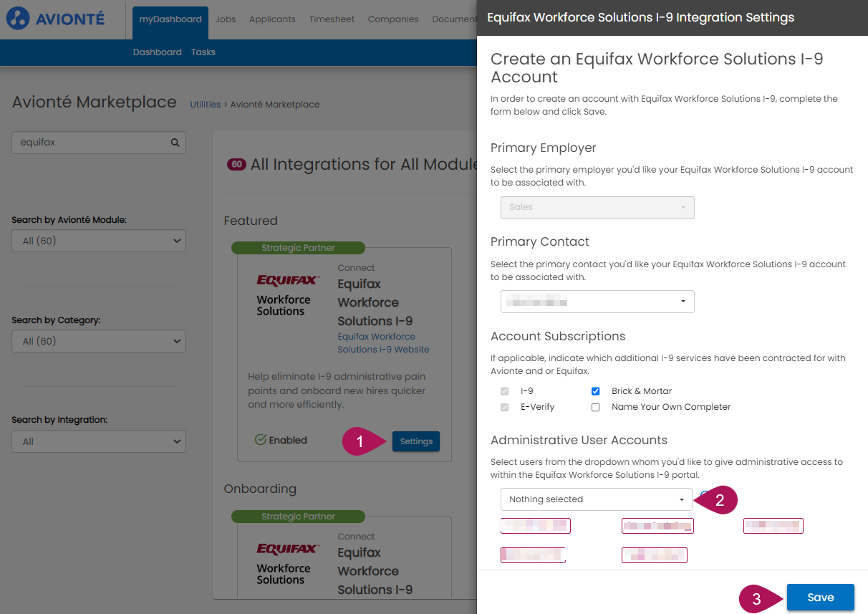Click the I-9 subscription checkbox
The width and height of the screenshot is (868, 614).
click(x=503, y=390)
